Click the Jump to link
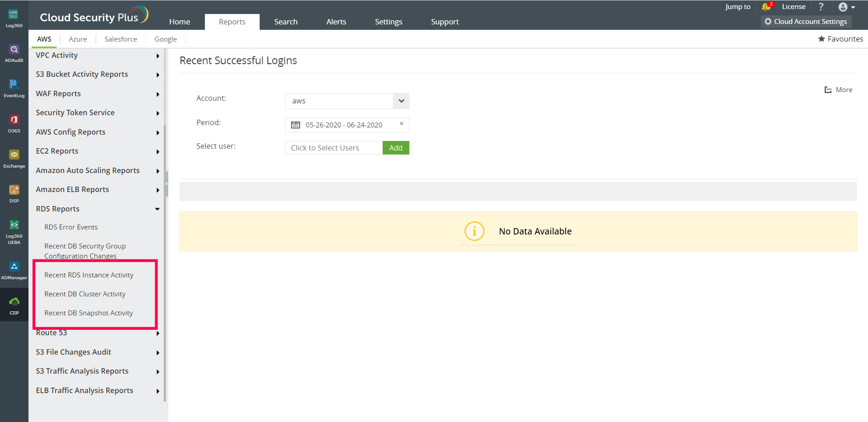 point(738,7)
